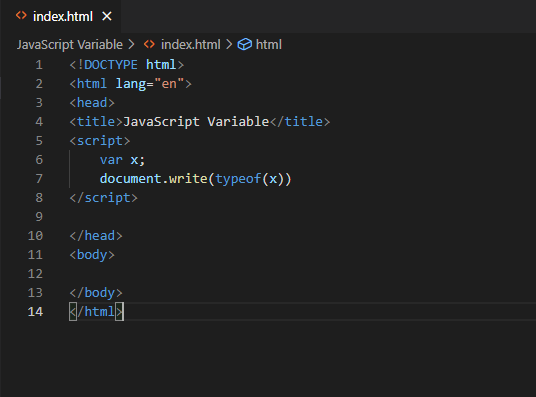The height and width of the screenshot is (397, 536).
Task: Click the breadcrumb file icon before index.html
Action: click(x=149, y=44)
